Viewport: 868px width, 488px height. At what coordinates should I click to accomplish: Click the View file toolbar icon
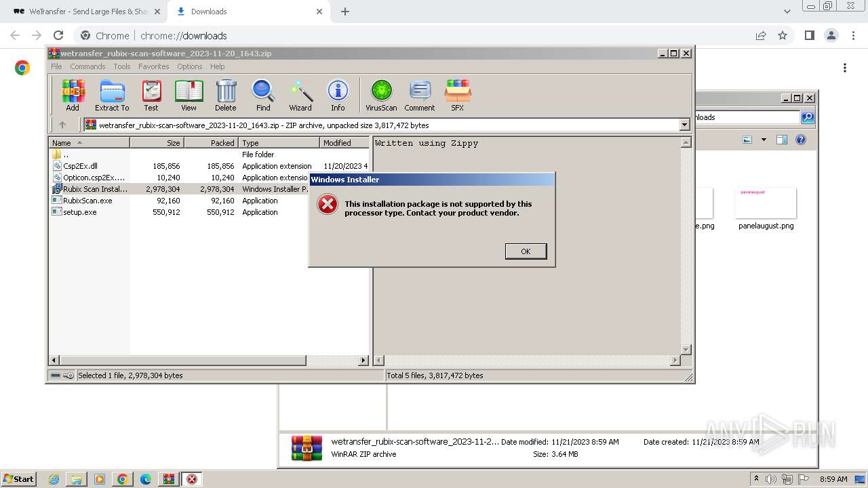pyautogui.click(x=189, y=95)
